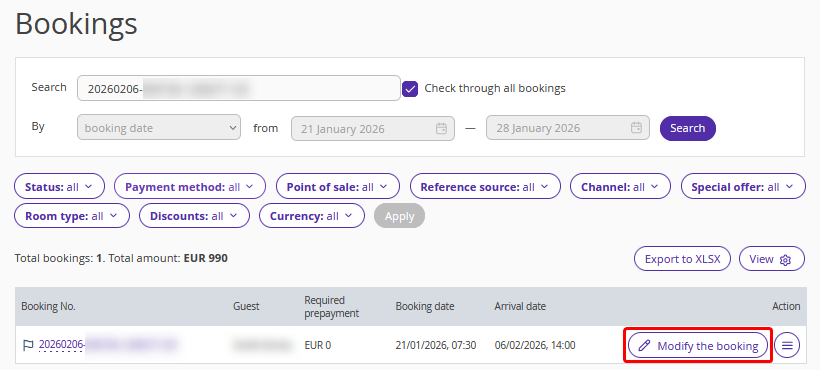Click the purple Search button
This screenshot has width=820, height=370.
pyautogui.click(x=688, y=128)
